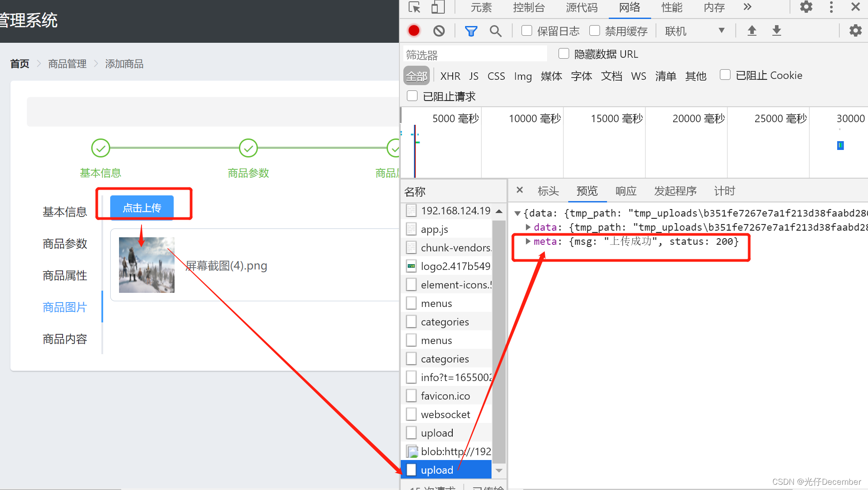Show more DevTools tabs chevron
868x490 pixels.
point(747,7)
